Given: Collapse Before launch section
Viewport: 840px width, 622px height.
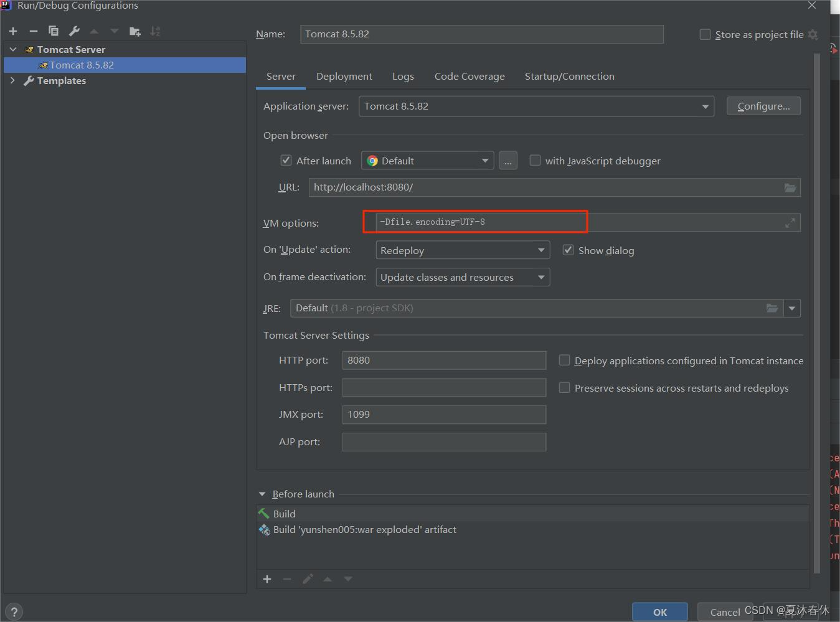Looking at the screenshot, I should pyautogui.click(x=262, y=494).
